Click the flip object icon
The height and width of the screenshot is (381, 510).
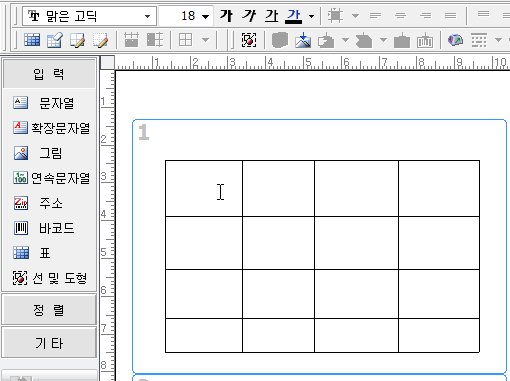tap(364, 40)
